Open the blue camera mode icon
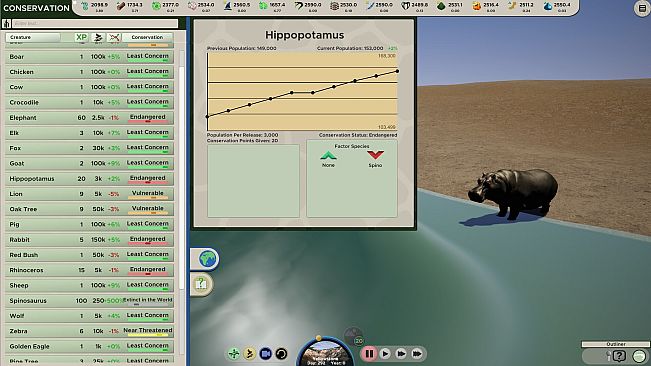Screen dimensions: 651x366 (265, 354)
